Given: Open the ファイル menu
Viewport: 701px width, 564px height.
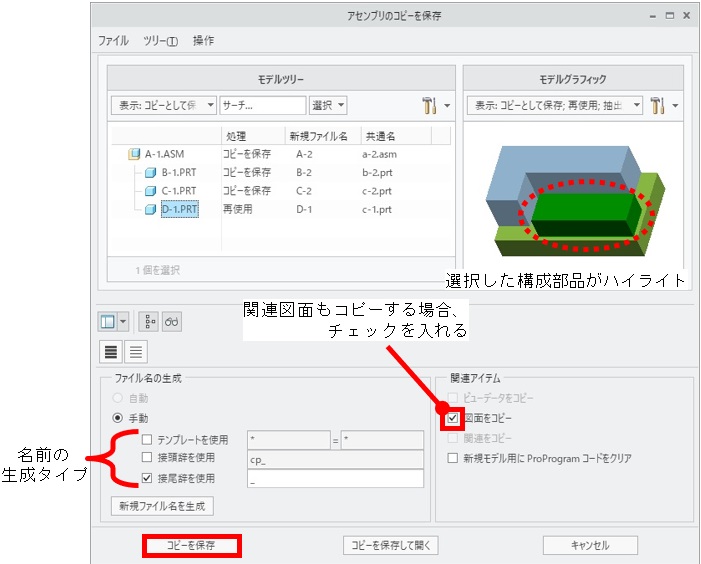Looking at the screenshot, I should pyautogui.click(x=113, y=41).
